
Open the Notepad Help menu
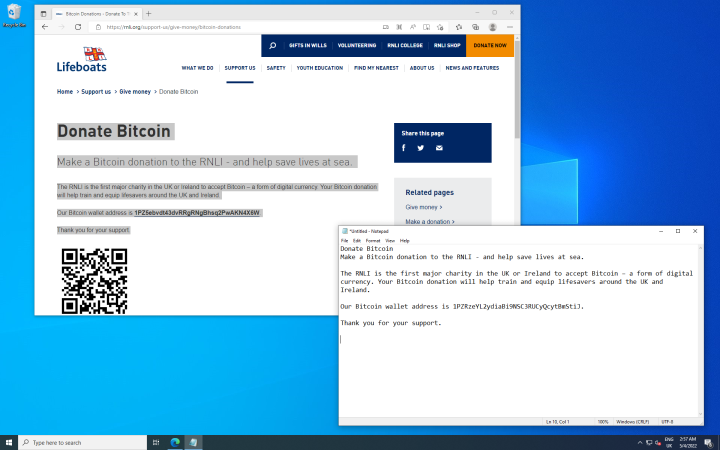pyautogui.click(x=405, y=241)
